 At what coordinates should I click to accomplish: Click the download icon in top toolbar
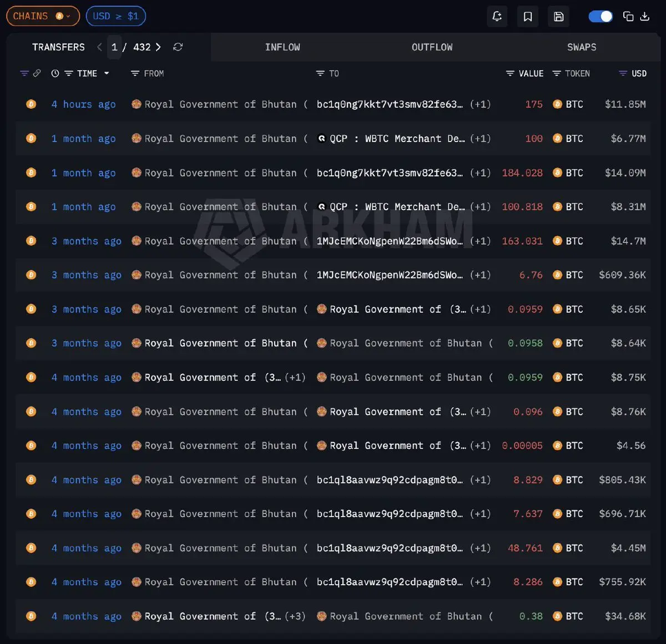tap(645, 16)
